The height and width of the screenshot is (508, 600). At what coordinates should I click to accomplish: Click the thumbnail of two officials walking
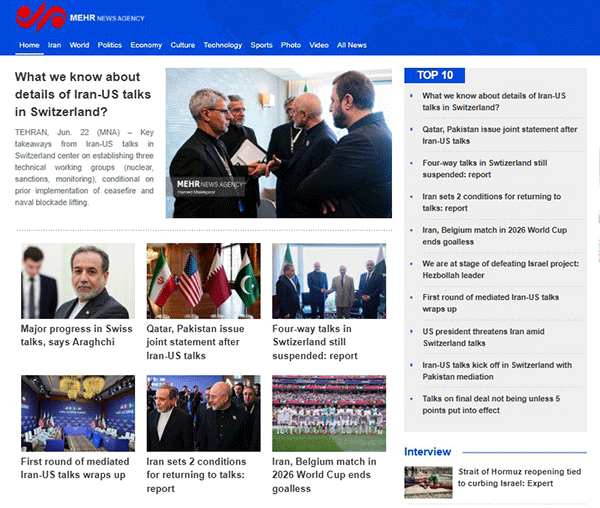click(204, 413)
